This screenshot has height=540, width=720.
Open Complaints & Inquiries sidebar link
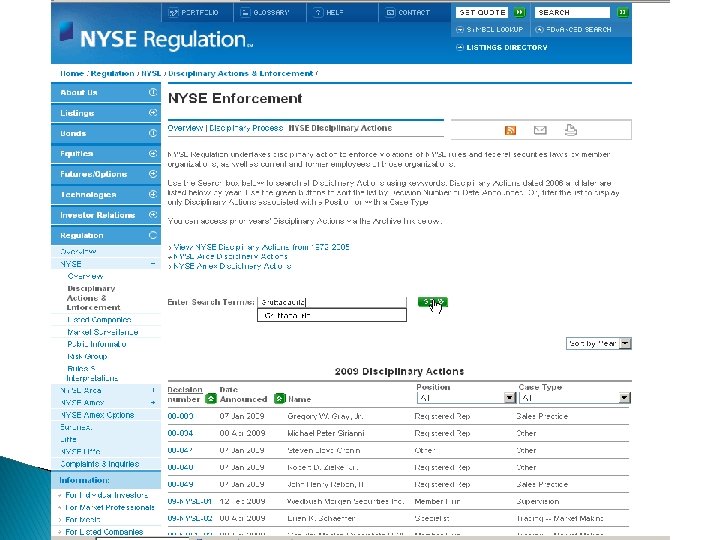pyautogui.click(x=100, y=464)
